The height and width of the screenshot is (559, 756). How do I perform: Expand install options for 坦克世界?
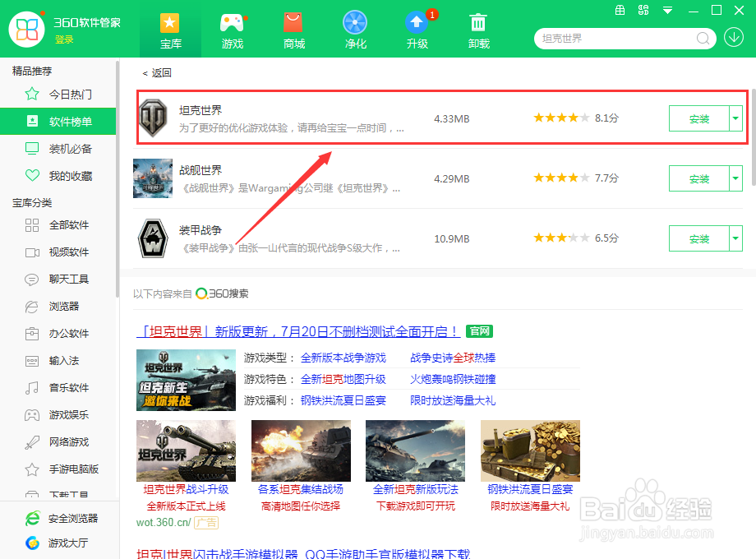(x=735, y=118)
